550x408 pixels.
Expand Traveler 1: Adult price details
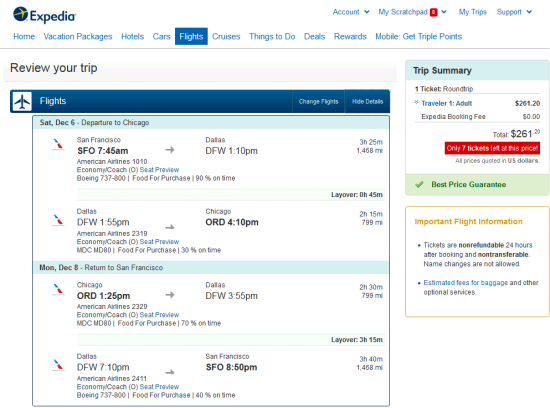tap(446, 103)
